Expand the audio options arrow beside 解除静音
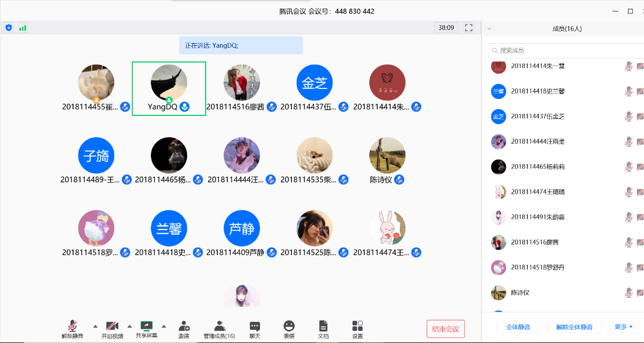 (x=95, y=326)
